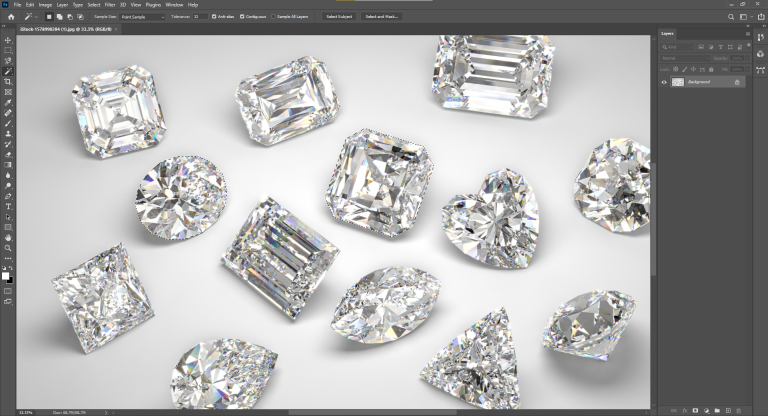Open the blend mode Normal dropdown

click(x=683, y=57)
